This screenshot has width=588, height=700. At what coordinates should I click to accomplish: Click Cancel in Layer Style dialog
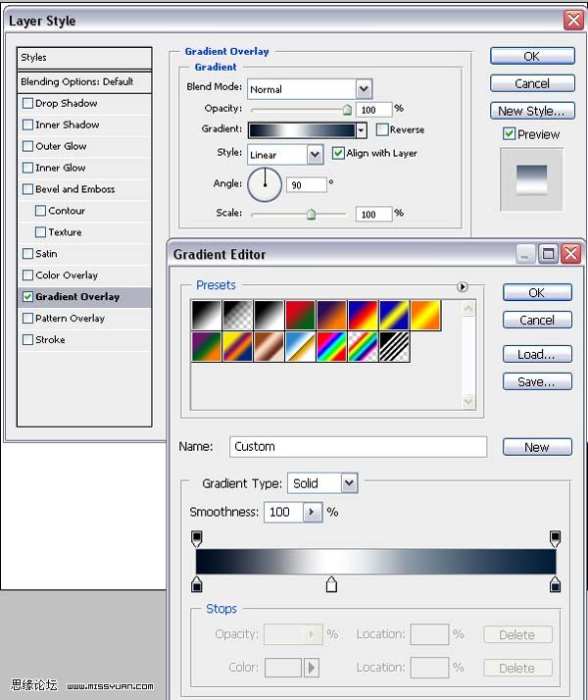click(532, 83)
